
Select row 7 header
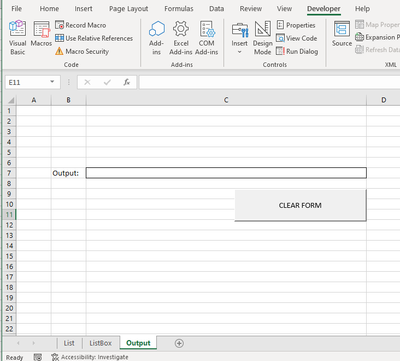pos(9,173)
